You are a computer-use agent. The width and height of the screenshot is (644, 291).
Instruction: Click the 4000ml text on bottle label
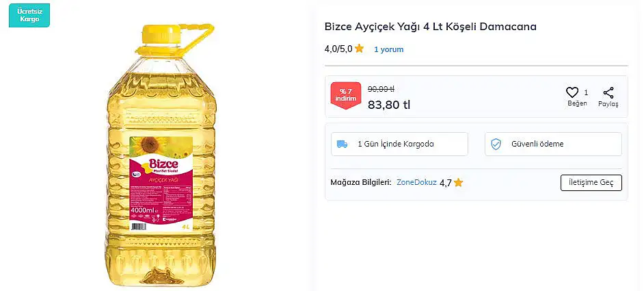point(142,212)
